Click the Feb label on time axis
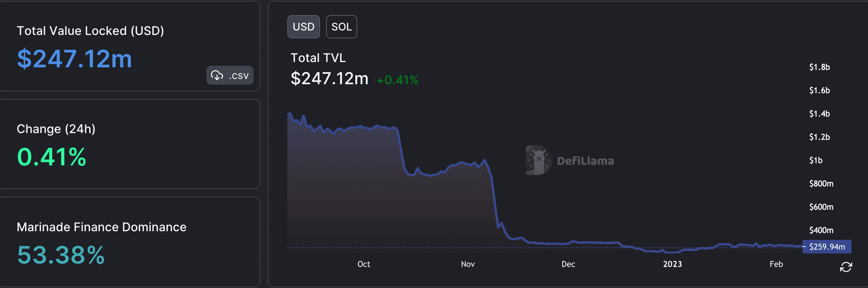This screenshot has width=868, height=288. click(776, 264)
